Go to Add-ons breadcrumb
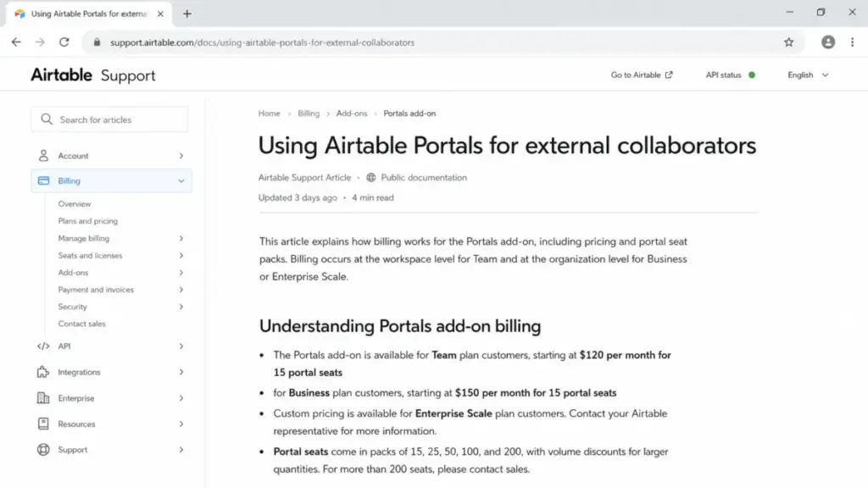 coord(352,114)
